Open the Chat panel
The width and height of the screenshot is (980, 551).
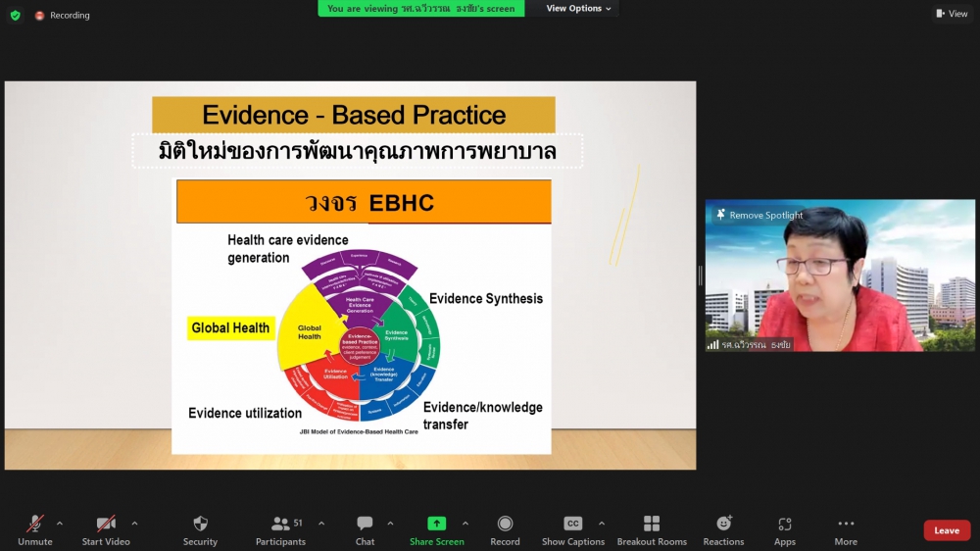[x=365, y=525]
